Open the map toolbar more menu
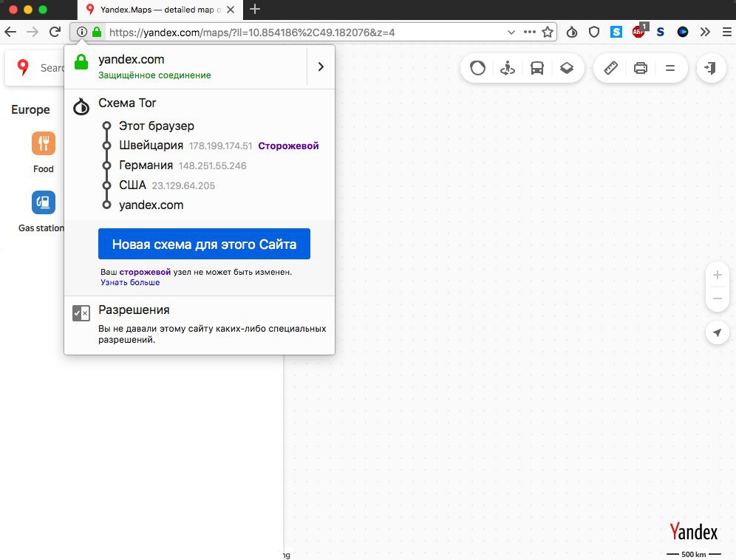Image resolution: width=736 pixels, height=560 pixels. [670, 68]
